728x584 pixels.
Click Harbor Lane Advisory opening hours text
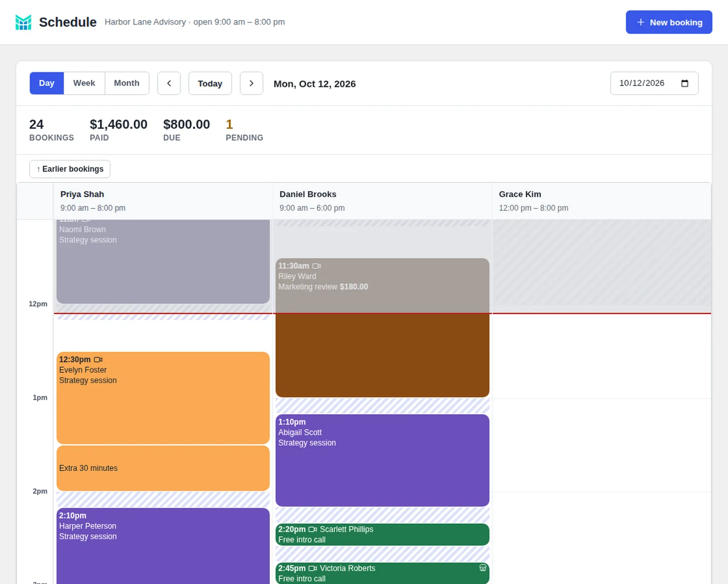tap(195, 22)
